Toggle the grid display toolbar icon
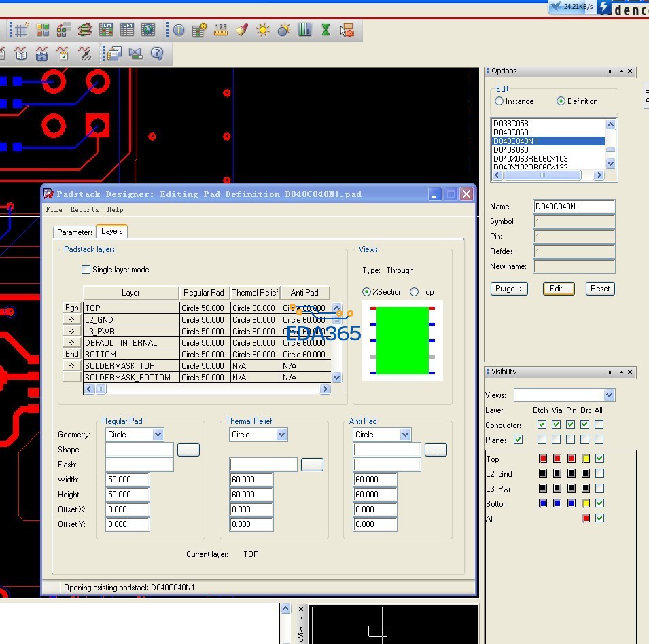The width and height of the screenshot is (649, 644). coord(22,30)
